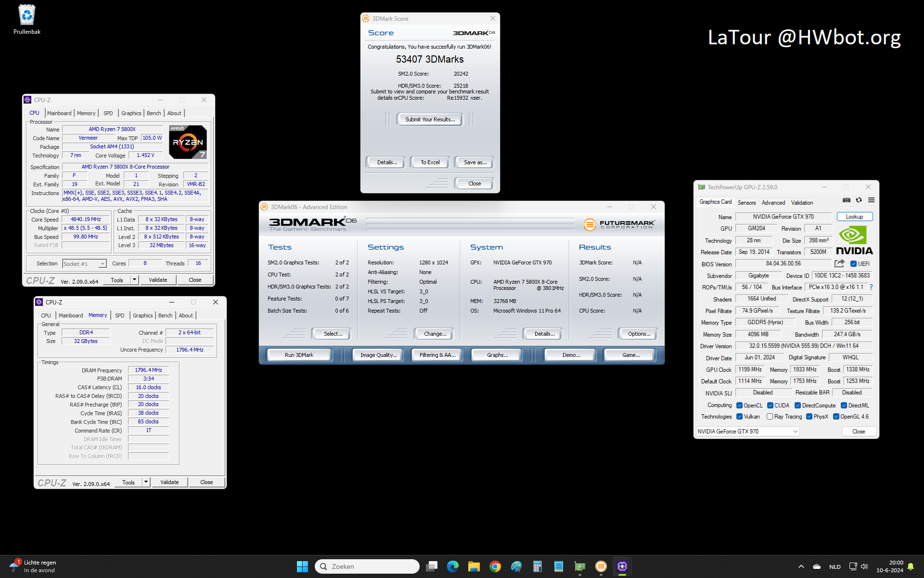
Task: Show hidden tray icons chevron
Action: pos(801,566)
